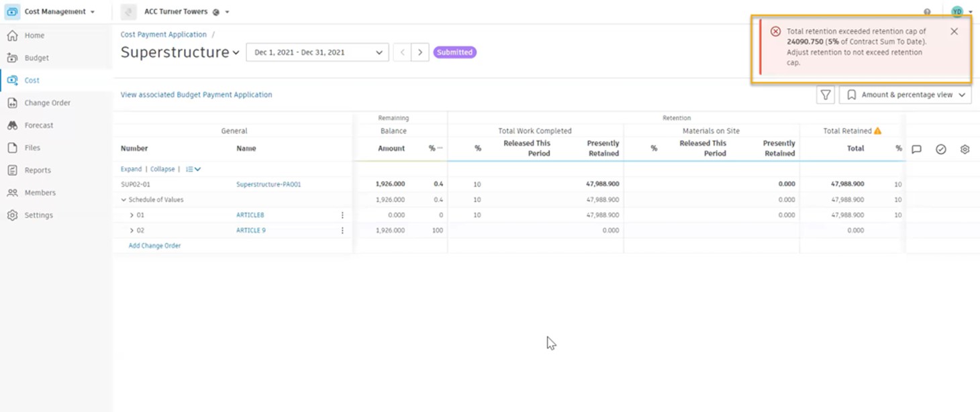Open the filter funnel icon
Image resolution: width=980 pixels, height=412 pixels.
(826, 95)
